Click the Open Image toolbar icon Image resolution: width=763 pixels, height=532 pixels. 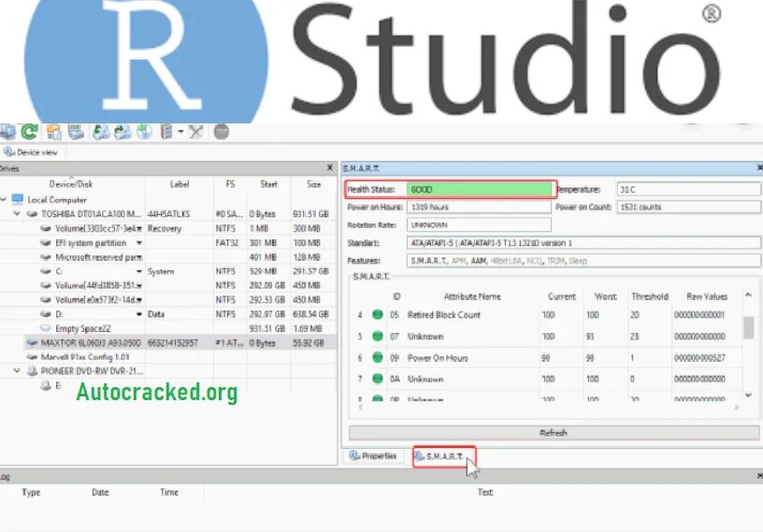point(101,132)
